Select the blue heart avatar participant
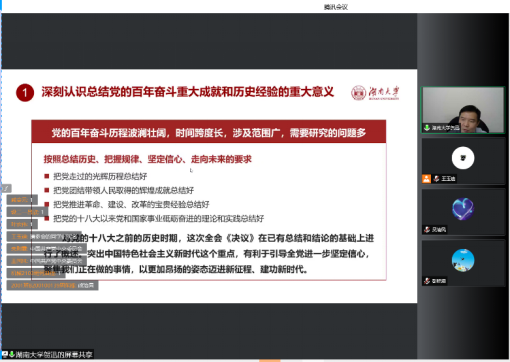 point(463,212)
